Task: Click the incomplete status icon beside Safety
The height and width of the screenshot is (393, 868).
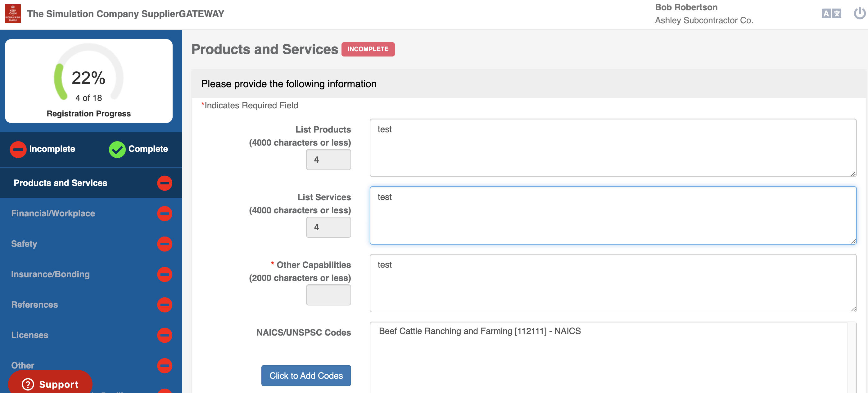Action: point(165,244)
